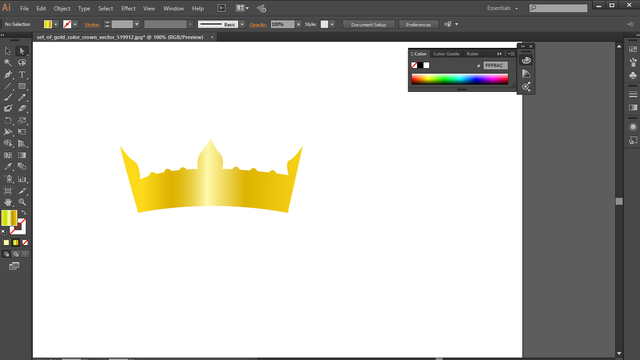Pick a color from the spectrum bar
The width and height of the screenshot is (640, 360).
pyautogui.click(x=460, y=79)
